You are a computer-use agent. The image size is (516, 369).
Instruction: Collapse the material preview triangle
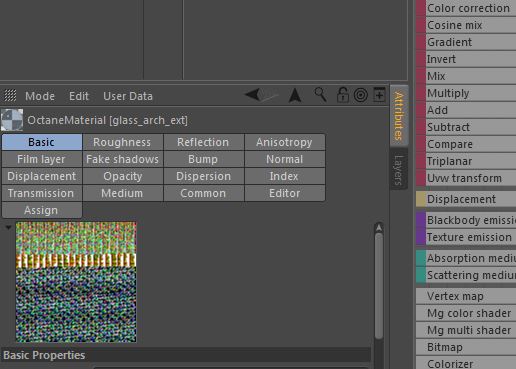pos(8,228)
